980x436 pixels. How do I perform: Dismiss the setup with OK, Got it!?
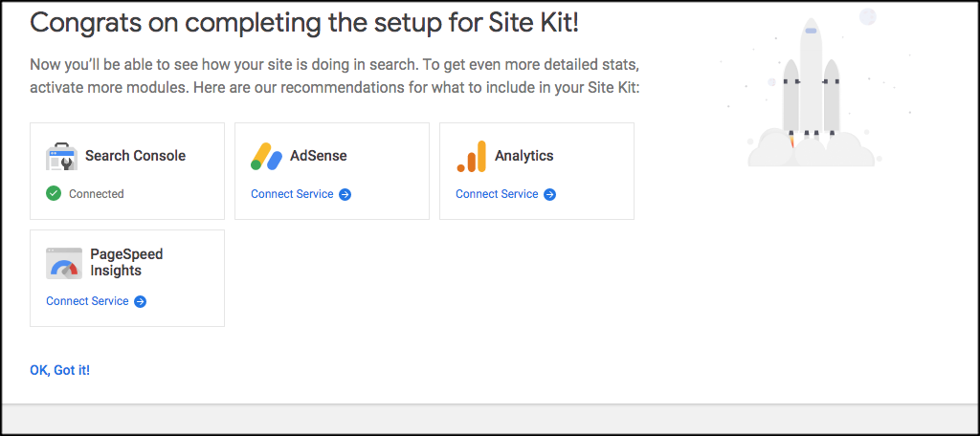pos(60,370)
